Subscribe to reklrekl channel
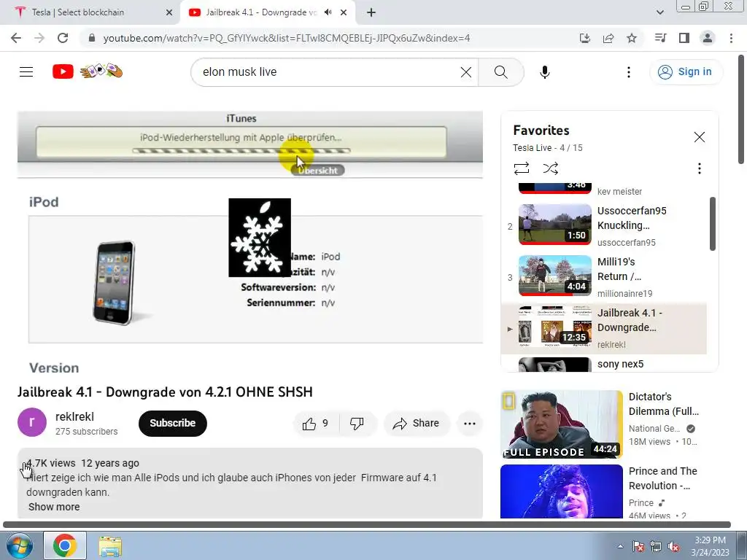This screenshot has width=747, height=560. [172, 424]
